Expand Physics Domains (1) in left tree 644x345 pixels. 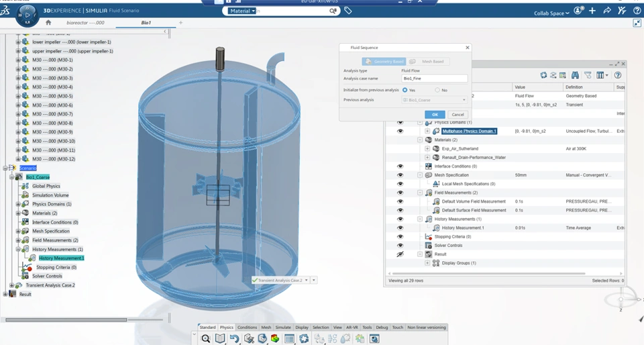tap(18, 204)
